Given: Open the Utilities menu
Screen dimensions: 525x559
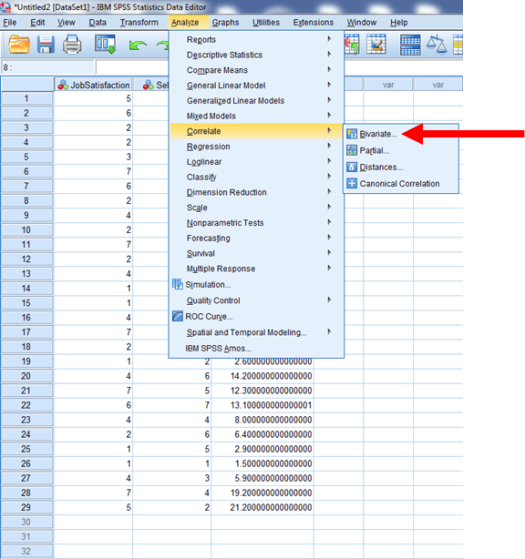Looking at the screenshot, I should click(266, 22).
